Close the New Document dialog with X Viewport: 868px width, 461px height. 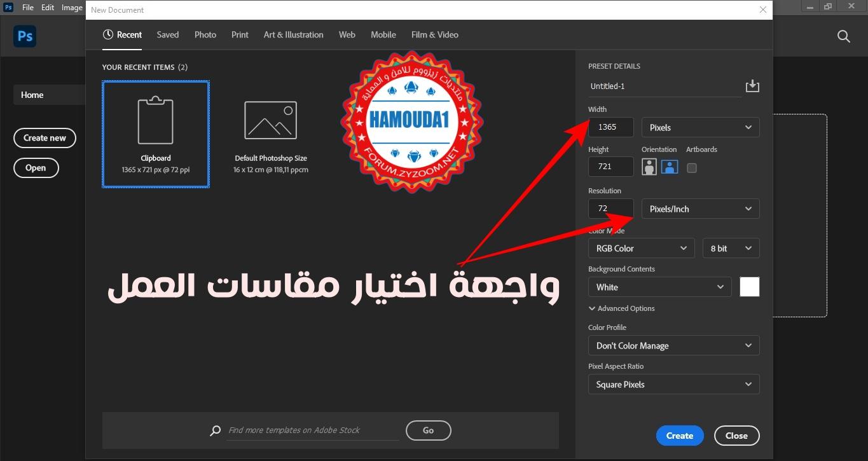coord(763,10)
